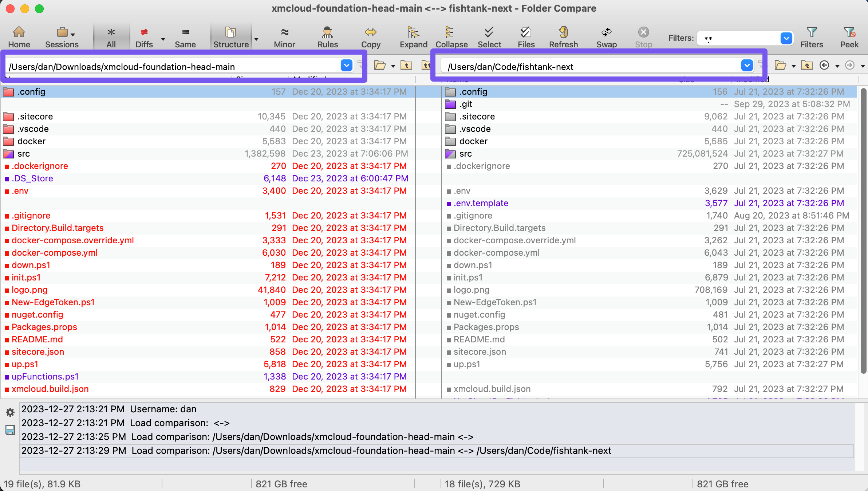Select the Username: dan log entry
This screenshot has width=868, height=491.
[437, 409]
